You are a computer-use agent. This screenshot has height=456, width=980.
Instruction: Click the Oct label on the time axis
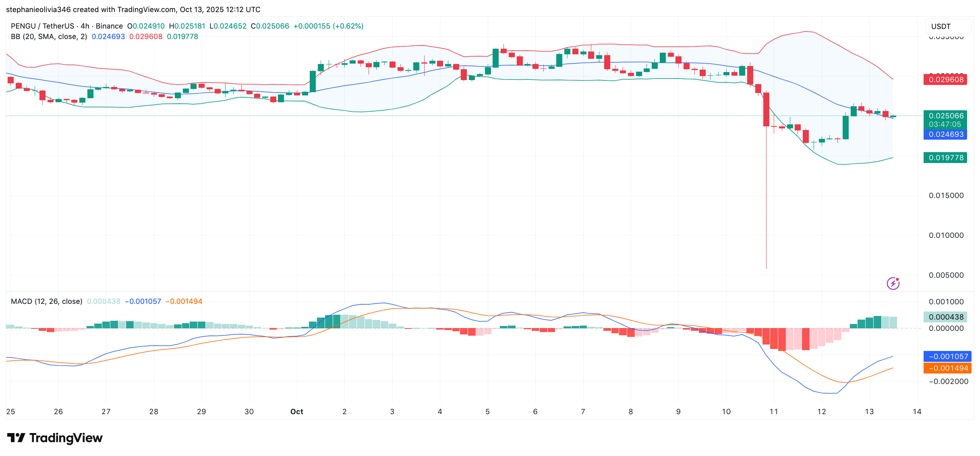296,412
